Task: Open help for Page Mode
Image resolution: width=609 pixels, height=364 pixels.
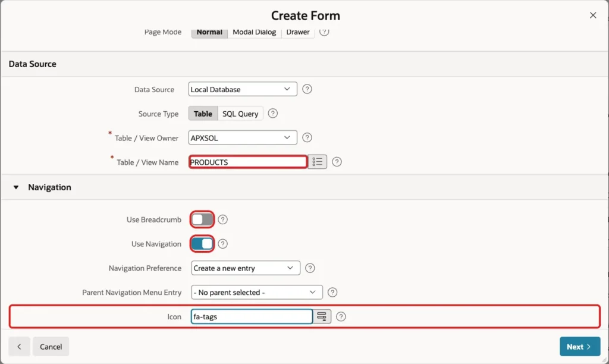Action: 324,32
